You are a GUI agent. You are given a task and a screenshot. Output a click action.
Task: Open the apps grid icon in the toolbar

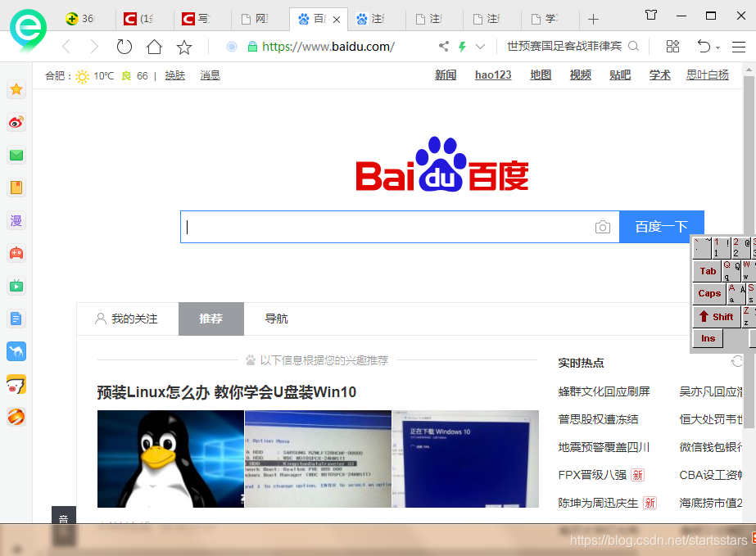coord(672,47)
